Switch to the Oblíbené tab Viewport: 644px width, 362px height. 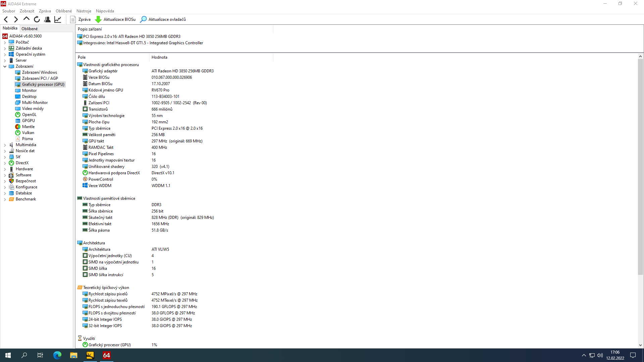click(x=30, y=29)
